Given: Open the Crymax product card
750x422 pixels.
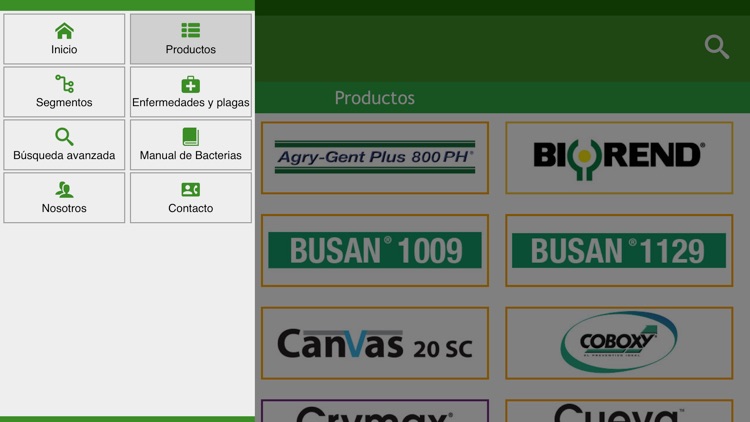Looking at the screenshot, I should [375, 411].
